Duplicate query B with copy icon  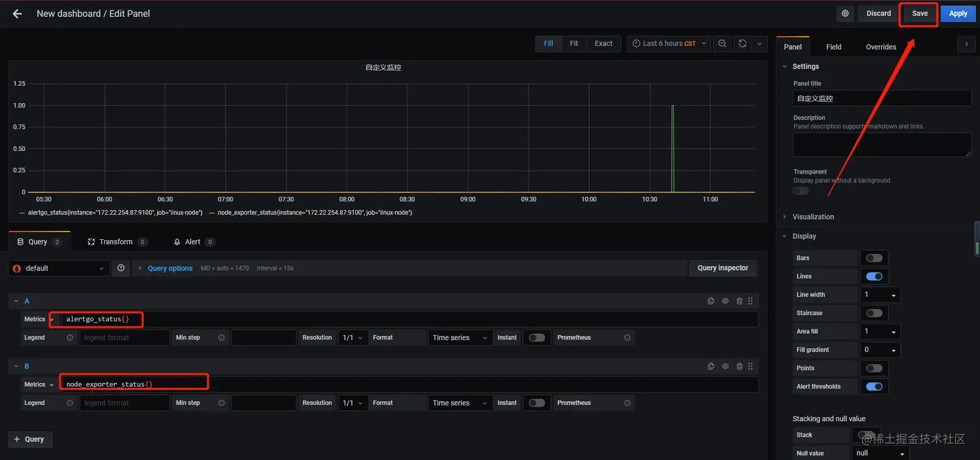[711, 366]
